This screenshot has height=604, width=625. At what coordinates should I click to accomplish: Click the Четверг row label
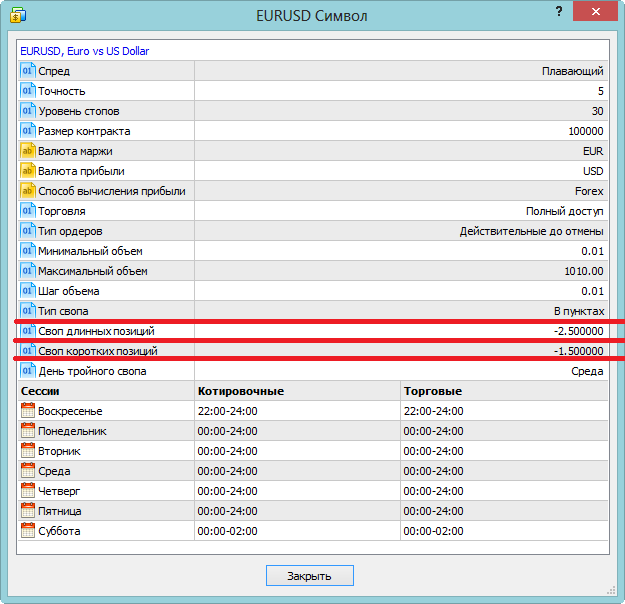(59, 491)
